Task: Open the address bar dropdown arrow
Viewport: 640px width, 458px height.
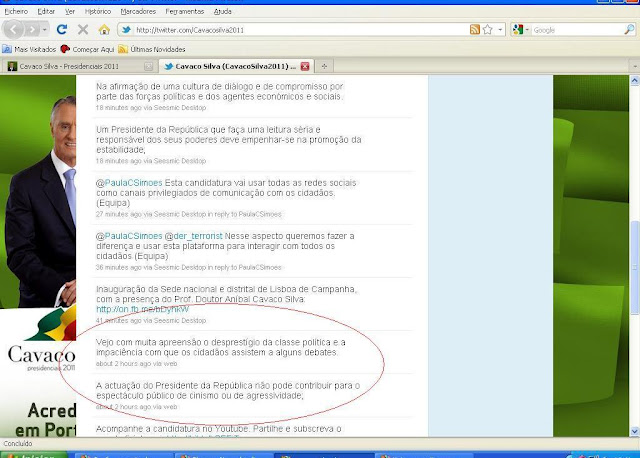Action: [x=500, y=30]
